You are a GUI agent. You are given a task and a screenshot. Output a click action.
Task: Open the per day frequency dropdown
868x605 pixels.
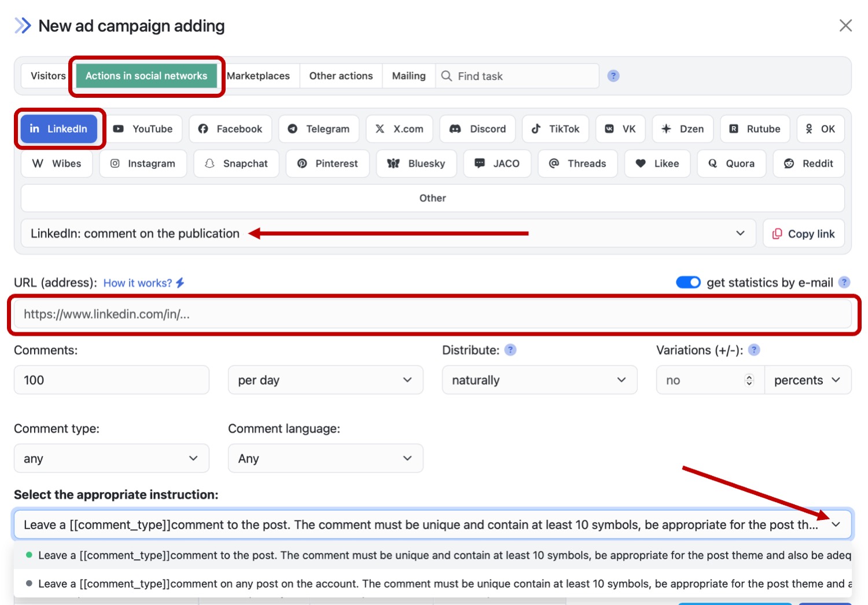(x=325, y=380)
